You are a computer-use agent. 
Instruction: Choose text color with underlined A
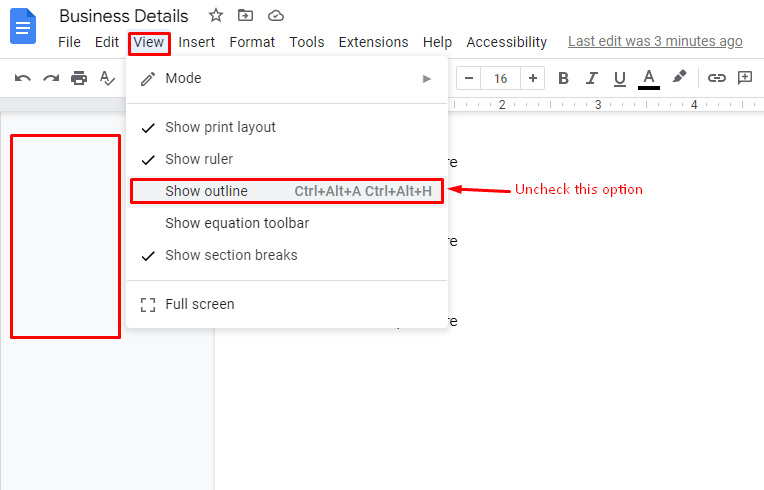pyautogui.click(x=649, y=78)
